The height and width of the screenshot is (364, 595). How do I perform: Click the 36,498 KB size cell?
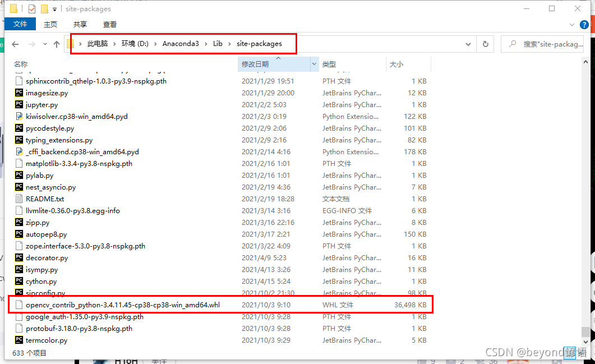(410, 305)
